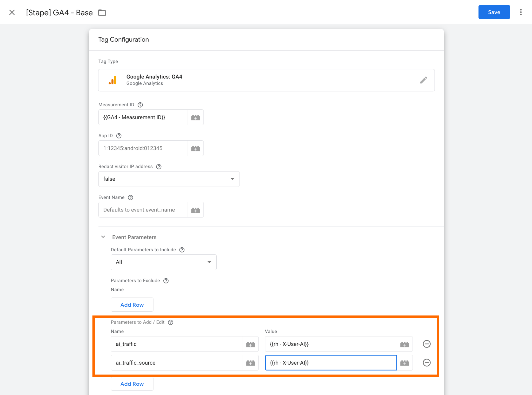
Task: Open the folder icon next to the tag name
Action: tap(102, 12)
